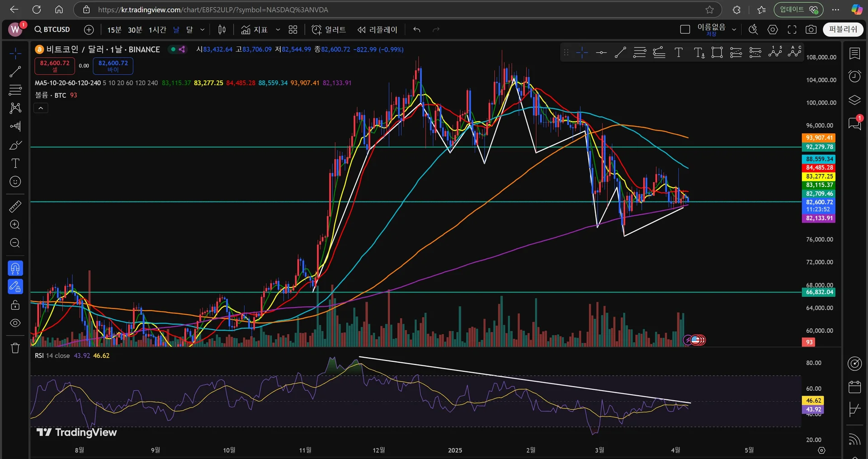Click the trash remove drawings icon
Viewport: 868px width, 459px height.
(x=15, y=348)
